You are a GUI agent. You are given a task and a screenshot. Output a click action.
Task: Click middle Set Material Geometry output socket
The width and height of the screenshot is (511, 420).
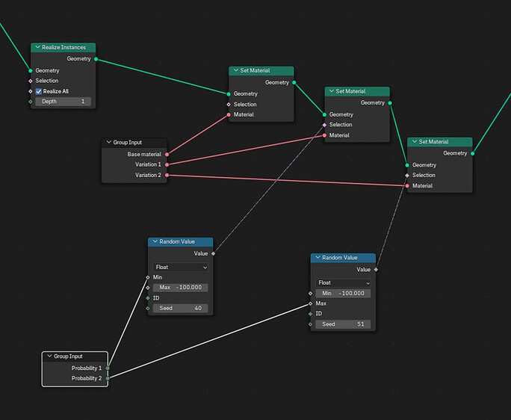[x=390, y=102]
